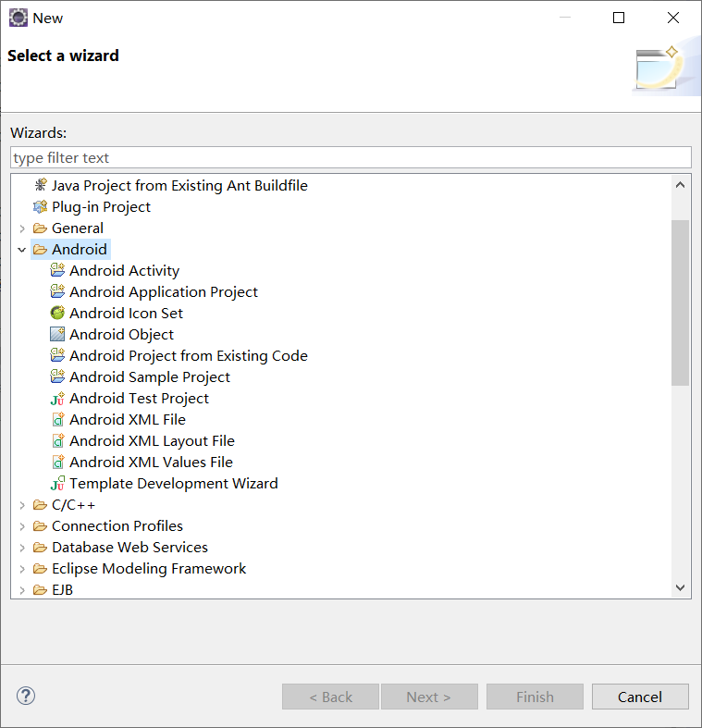Select the Template Development Wizard label

pyautogui.click(x=174, y=483)
